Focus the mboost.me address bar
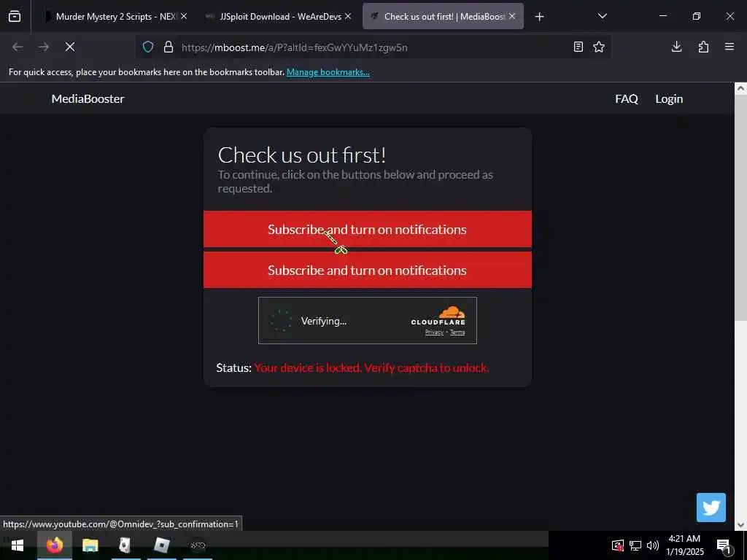Viewport: 747px width, 560px height. click(x=373, y=47)
